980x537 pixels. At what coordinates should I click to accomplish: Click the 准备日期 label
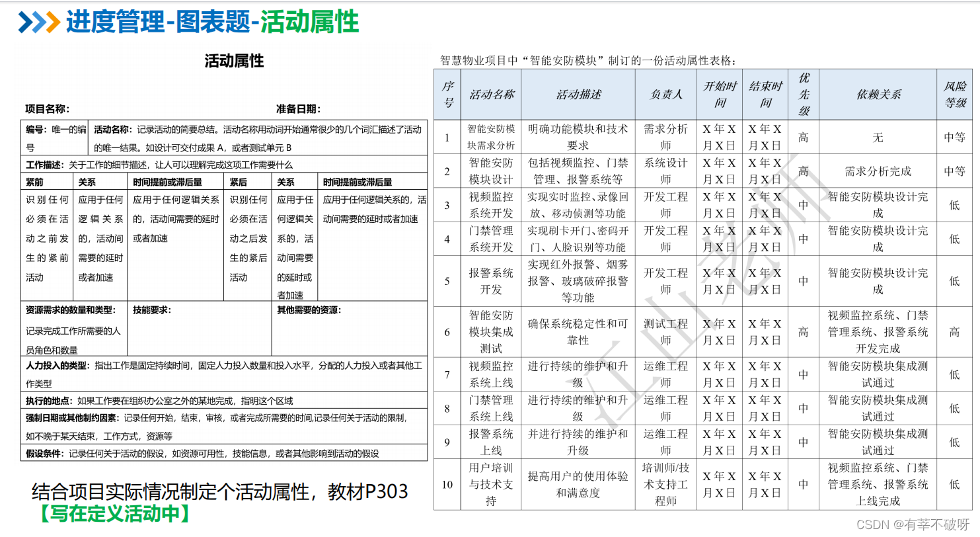(x=298, y=109)
